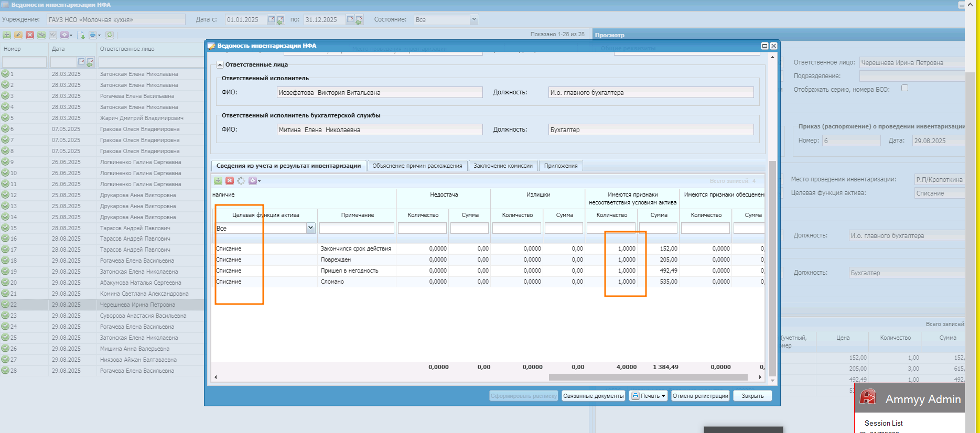Click the orange edit record icon in main toolbar
Screen dimensions: 980x433
18,35
